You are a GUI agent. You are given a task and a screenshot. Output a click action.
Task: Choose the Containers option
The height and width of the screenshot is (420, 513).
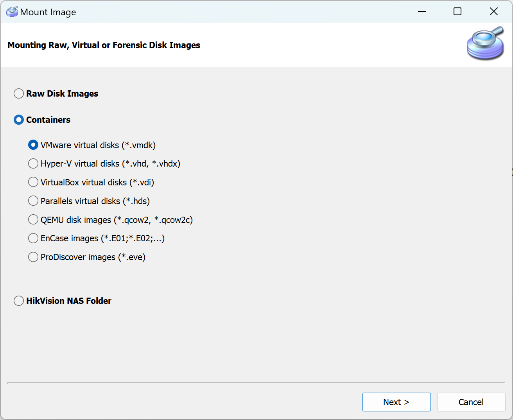click(18, 120)
